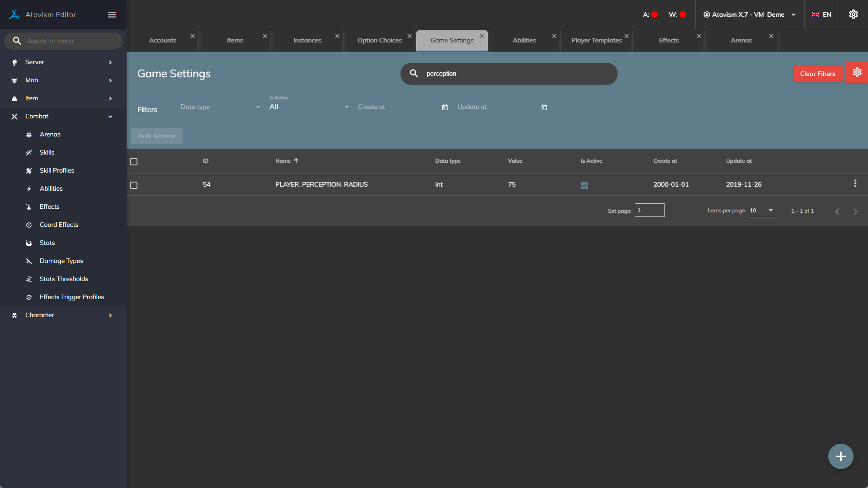Toggle the select-all header checkbox
The image size is (868, 488).
click(x=134, y=162)
